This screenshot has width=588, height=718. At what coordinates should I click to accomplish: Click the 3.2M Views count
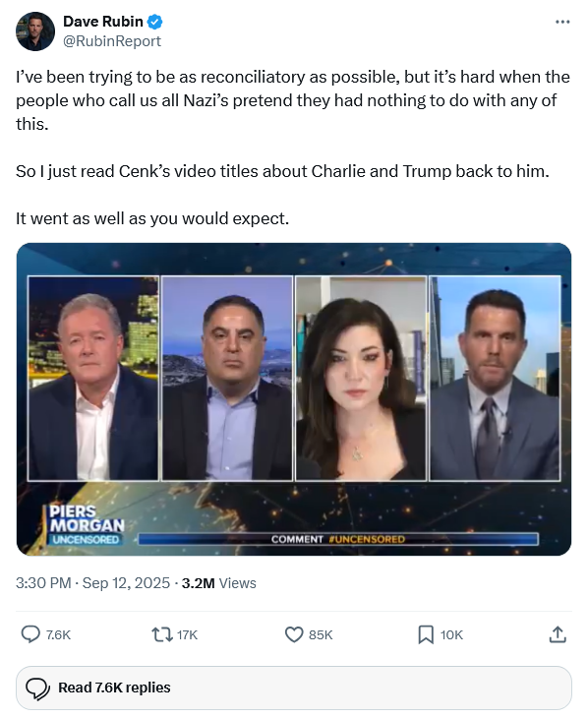(219, 583)
